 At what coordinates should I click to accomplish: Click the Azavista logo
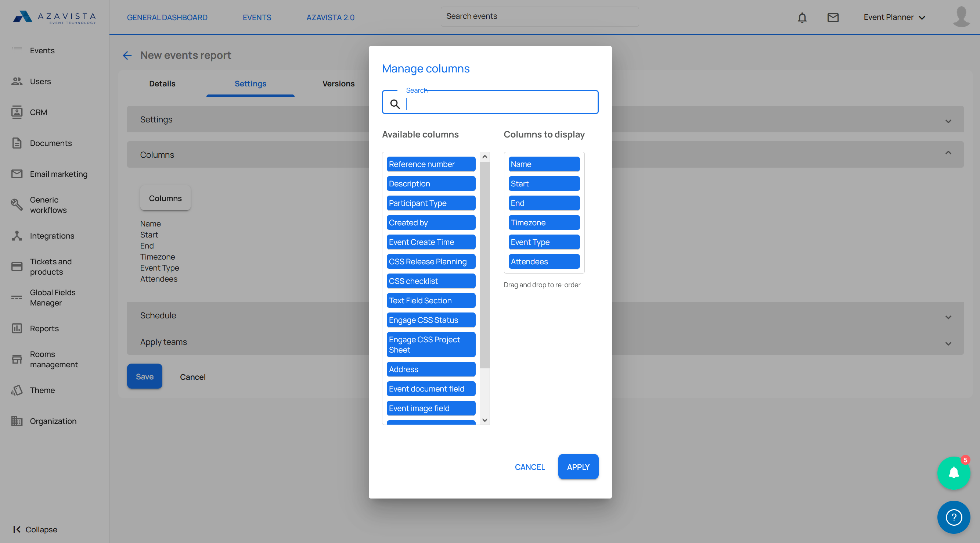pos(54,17)
